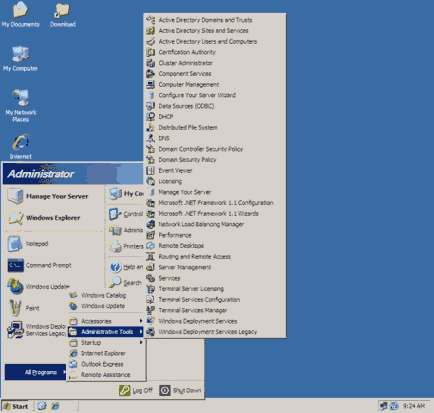Open Control Panel in Start menu
434x413 pixels.
point(125,214)
